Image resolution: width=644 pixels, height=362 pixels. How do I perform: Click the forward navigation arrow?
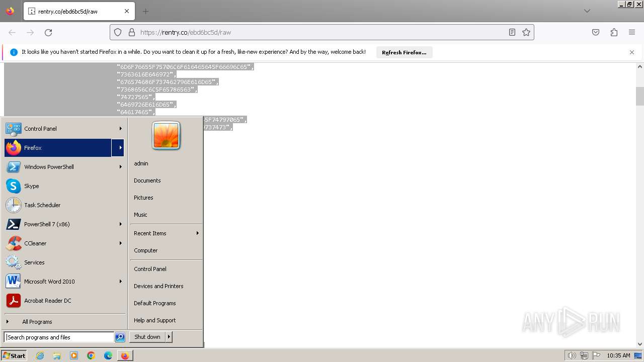30,32
